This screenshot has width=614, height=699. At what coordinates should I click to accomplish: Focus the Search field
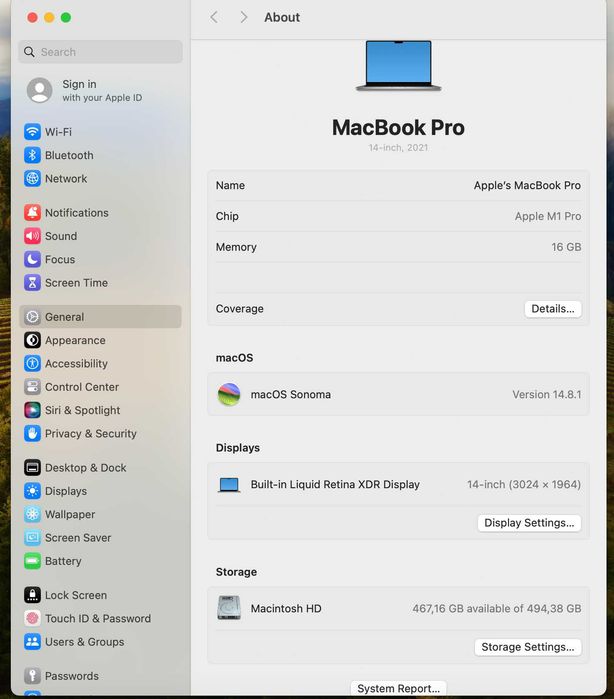point(100,52)
